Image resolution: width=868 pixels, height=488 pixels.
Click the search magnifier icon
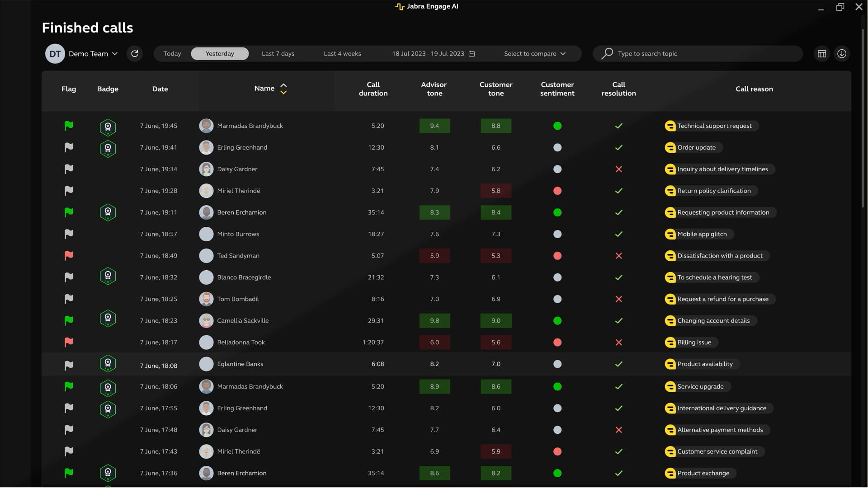click(607, 53)
